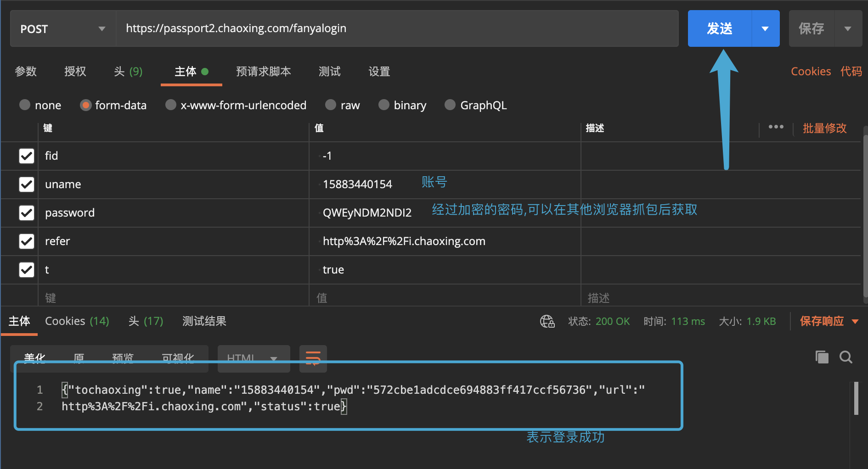The image size is (868, 469).
Task: Choose the raw body type
Action: 331,105
